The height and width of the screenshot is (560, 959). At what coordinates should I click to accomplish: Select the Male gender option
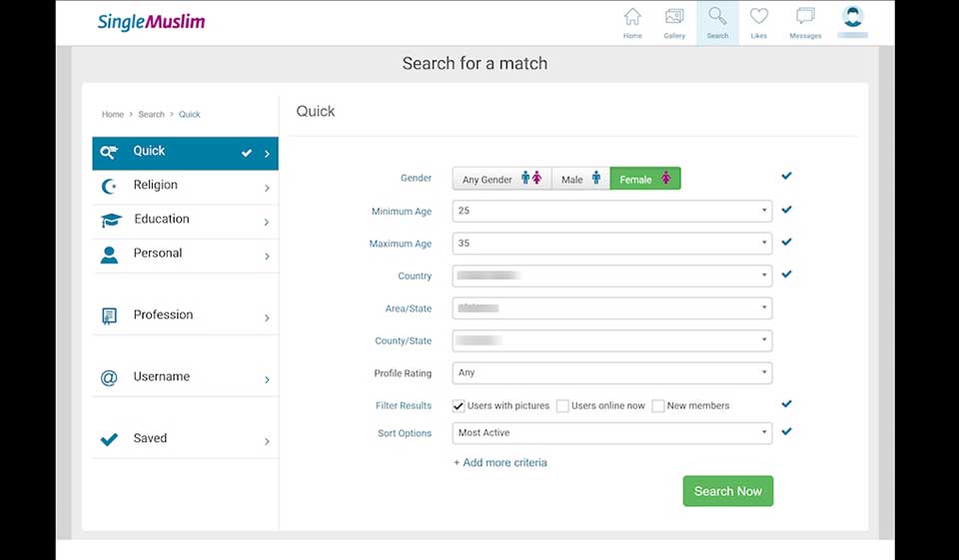point(580,180)
